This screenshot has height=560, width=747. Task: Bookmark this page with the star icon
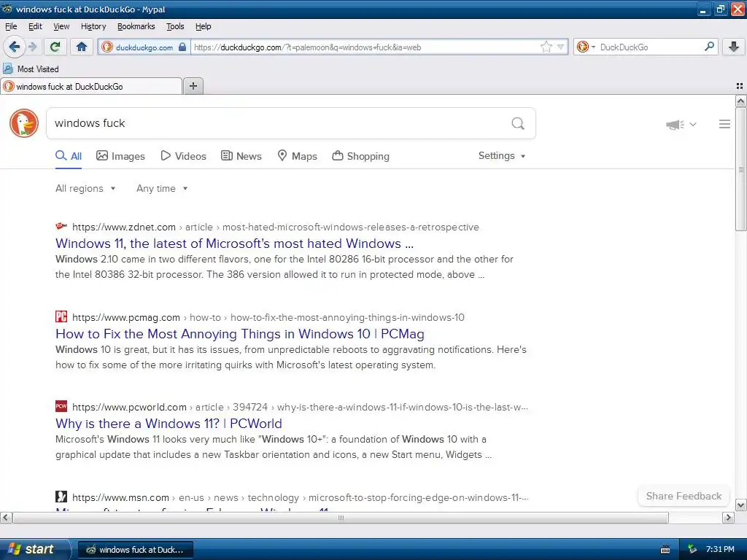point(546,47)
